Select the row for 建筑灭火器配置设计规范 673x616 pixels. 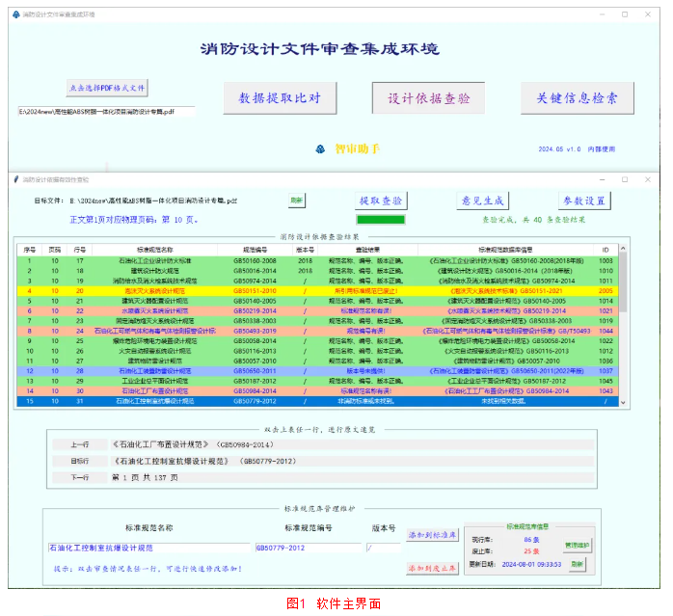point(317,301)
